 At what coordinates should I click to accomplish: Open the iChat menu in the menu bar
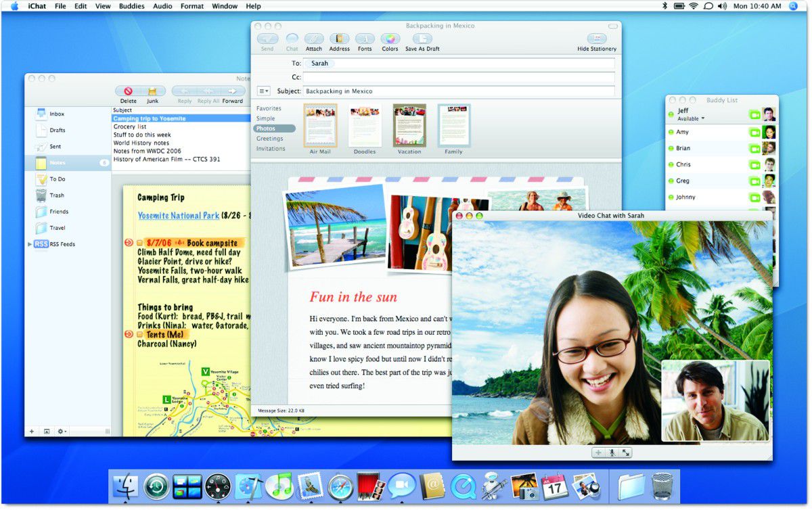(37, 6)
